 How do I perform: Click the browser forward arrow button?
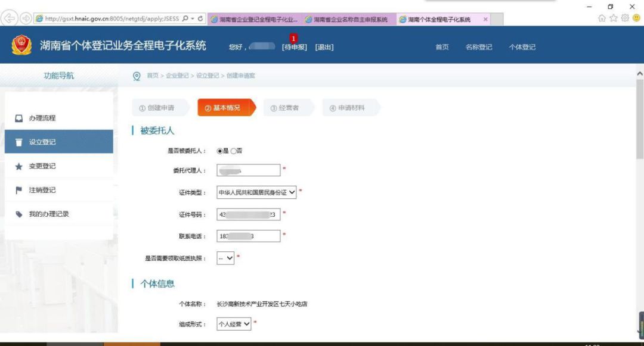click(26, 18)
